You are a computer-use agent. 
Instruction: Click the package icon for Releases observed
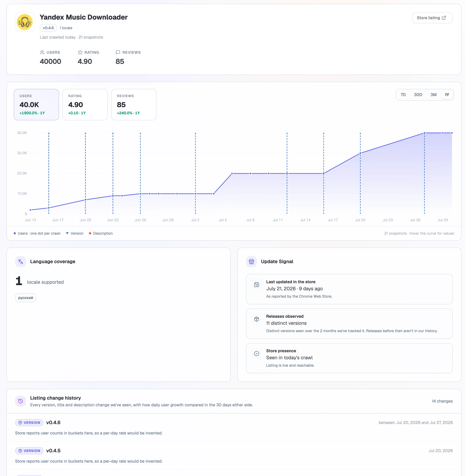point(256,319)
